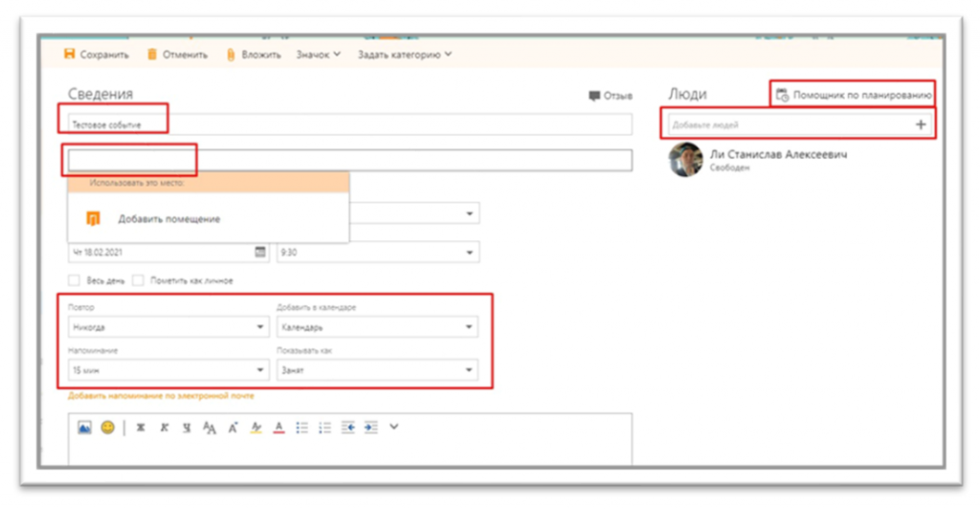This screenshot has height=510, width=980.
Task: Open the calendar date picker icon
Action: [x=259, y=252]
